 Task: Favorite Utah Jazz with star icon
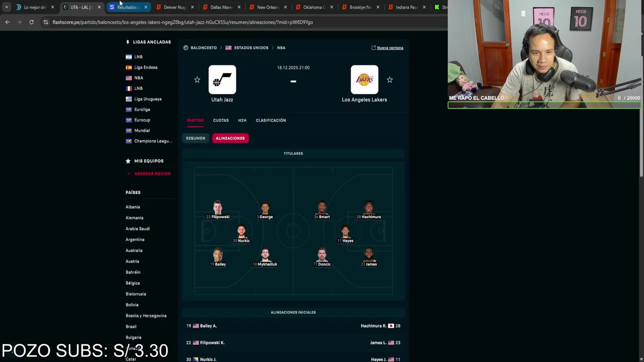tap(197, 80)
